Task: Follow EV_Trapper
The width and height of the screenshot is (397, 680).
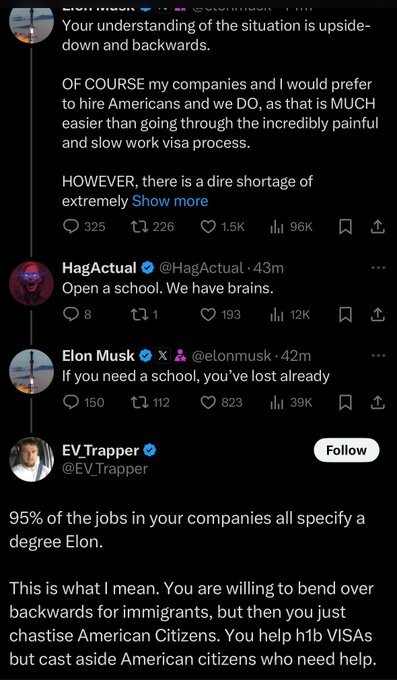Action: point(346,450)
